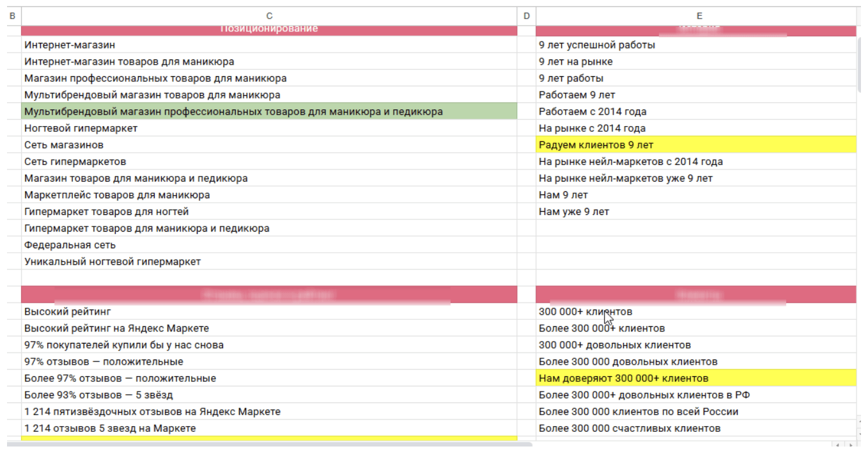Click the Позиционирование header cell
Viewport: 868px width, 451px height.
[x=269, y=30]
